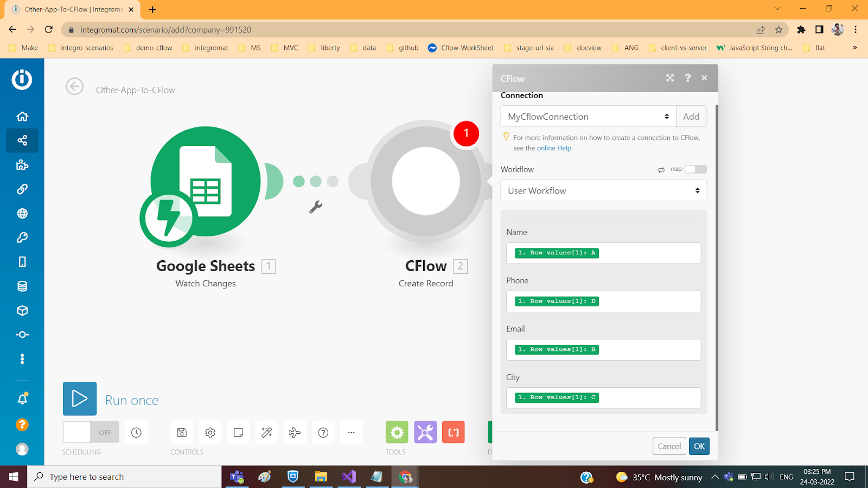Open the Windows Start menu
Image resolution: width=868 pixels, height=488 pixels.
(14, 477)
